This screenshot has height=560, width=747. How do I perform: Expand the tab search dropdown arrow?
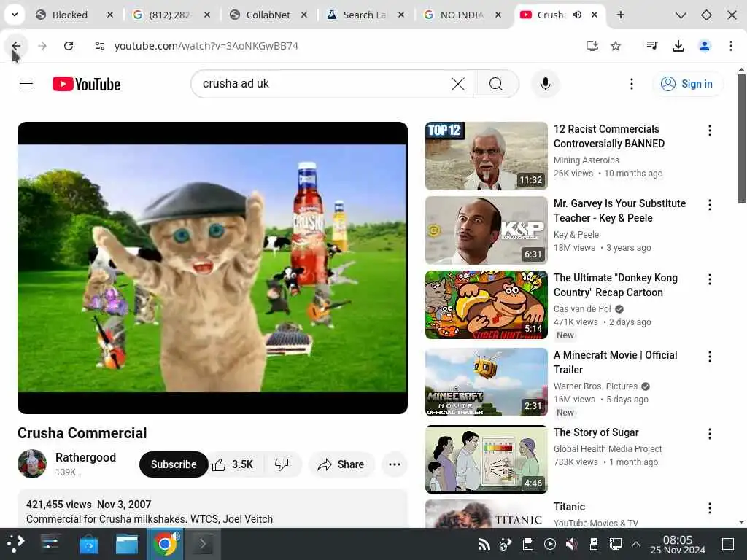pos(15,15)
